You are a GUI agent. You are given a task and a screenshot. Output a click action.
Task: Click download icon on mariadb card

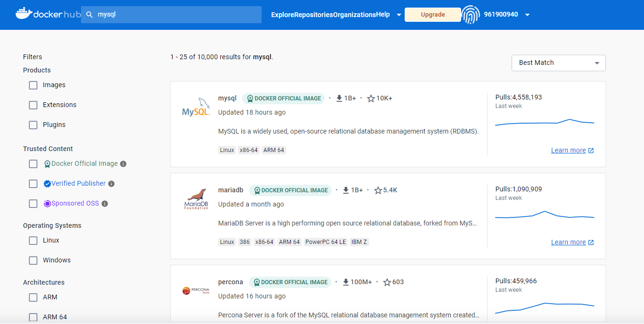346,190
